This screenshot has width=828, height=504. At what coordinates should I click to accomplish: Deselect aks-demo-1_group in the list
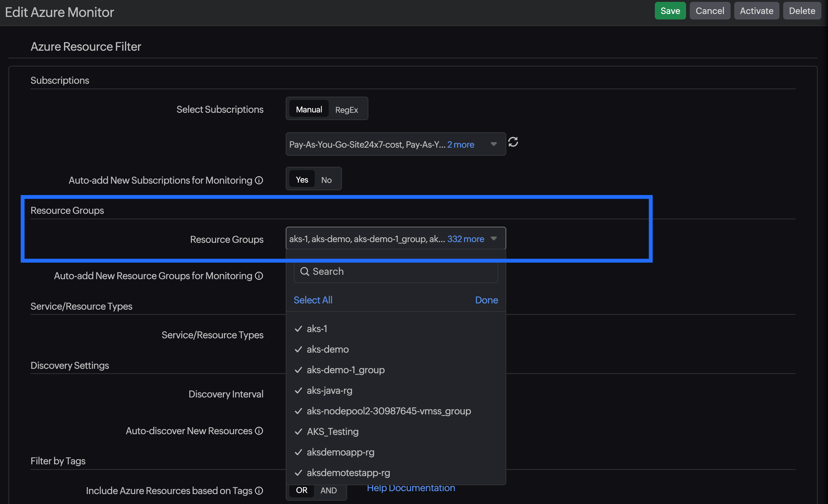pyautogui.click(x=345, y=370)
